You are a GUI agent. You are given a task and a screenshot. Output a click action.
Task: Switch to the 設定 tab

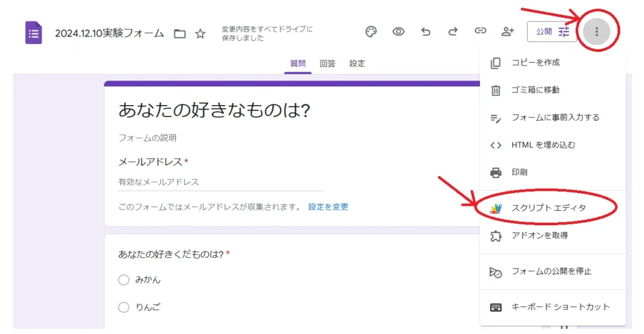tap(357, 64)
